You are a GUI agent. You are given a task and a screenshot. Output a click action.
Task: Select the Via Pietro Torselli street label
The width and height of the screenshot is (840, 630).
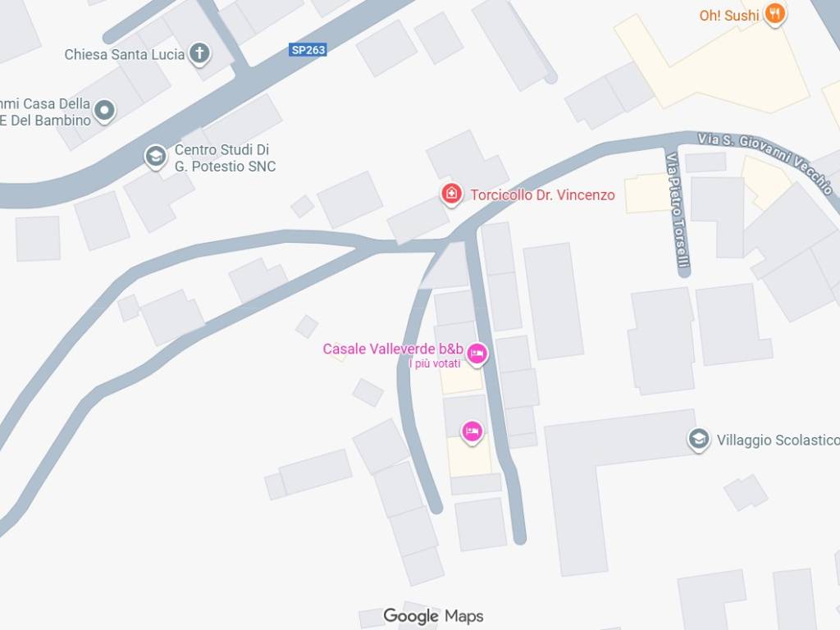pyautogui.click(x=677, y=210)
